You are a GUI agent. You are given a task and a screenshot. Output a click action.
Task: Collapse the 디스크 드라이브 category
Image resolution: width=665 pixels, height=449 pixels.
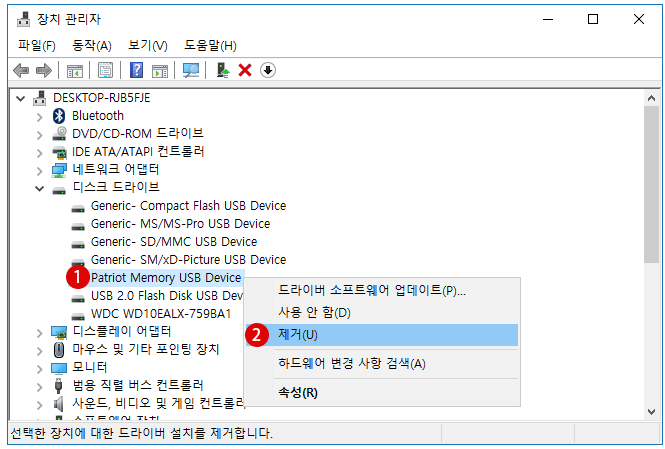tap(39, 188)
